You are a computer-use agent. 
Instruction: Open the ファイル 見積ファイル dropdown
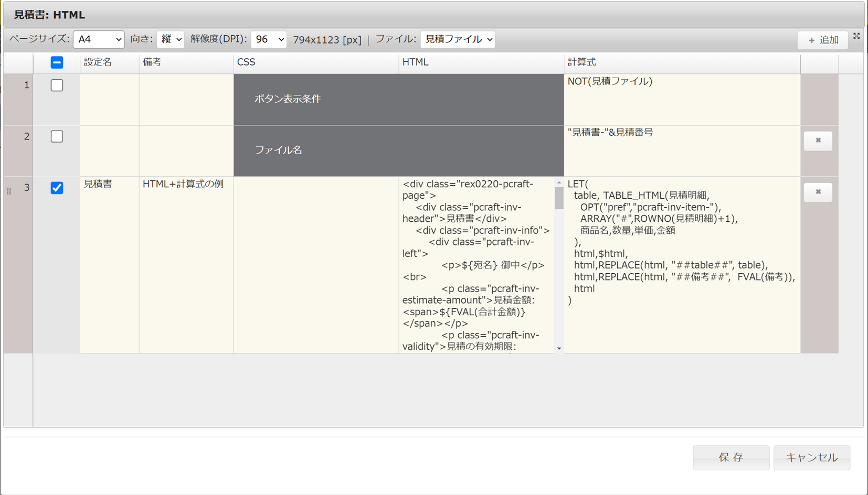[x=458, y=39]
